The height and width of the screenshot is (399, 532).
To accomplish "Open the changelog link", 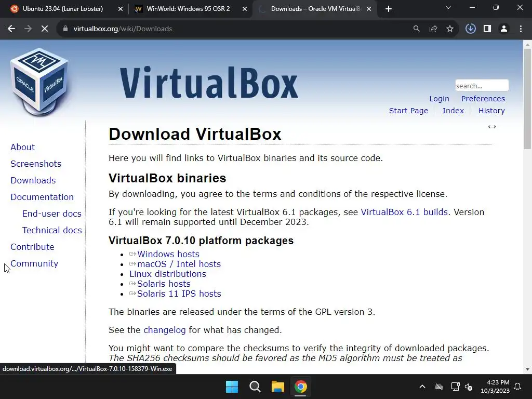I will 165,330.
